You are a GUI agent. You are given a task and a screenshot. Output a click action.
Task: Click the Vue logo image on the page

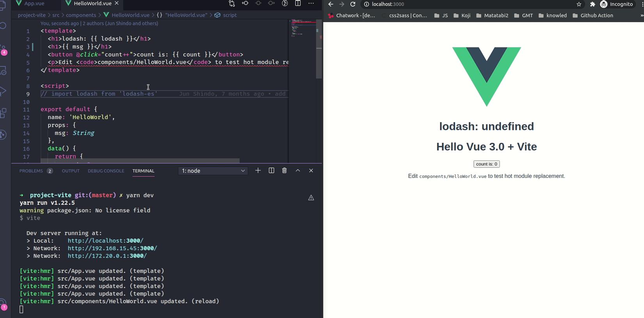coord(487,76)
